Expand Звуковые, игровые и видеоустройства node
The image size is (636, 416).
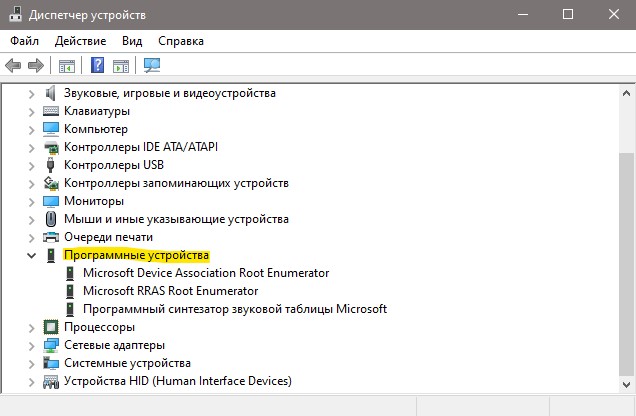(x=31, y=94)
